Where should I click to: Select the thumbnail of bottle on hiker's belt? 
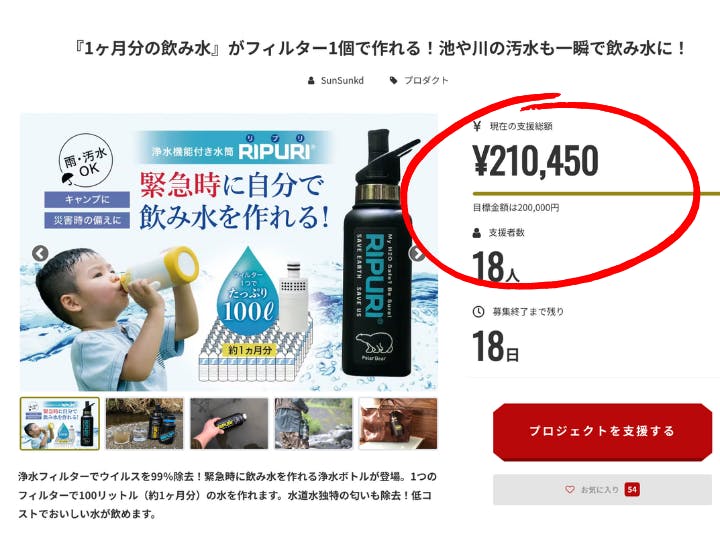tap(313, 423)
